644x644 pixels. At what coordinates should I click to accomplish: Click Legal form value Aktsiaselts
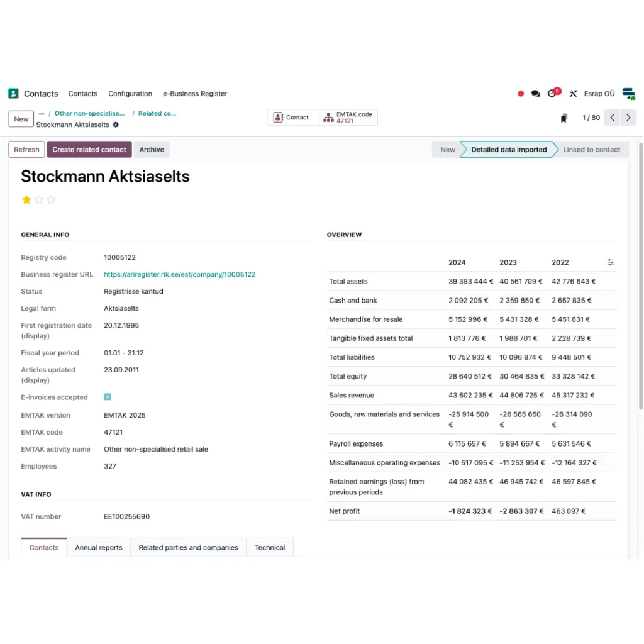pyautogui.click(x=121, y=308)
